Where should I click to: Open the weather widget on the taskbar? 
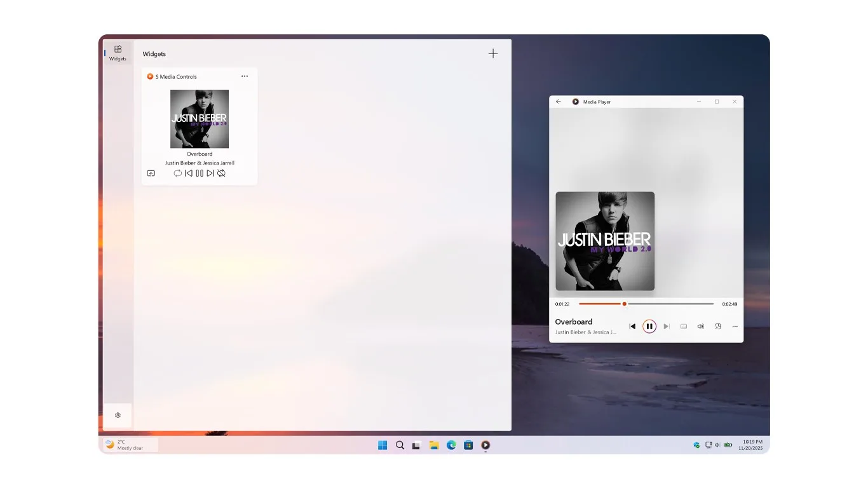[x=131, y=445]
